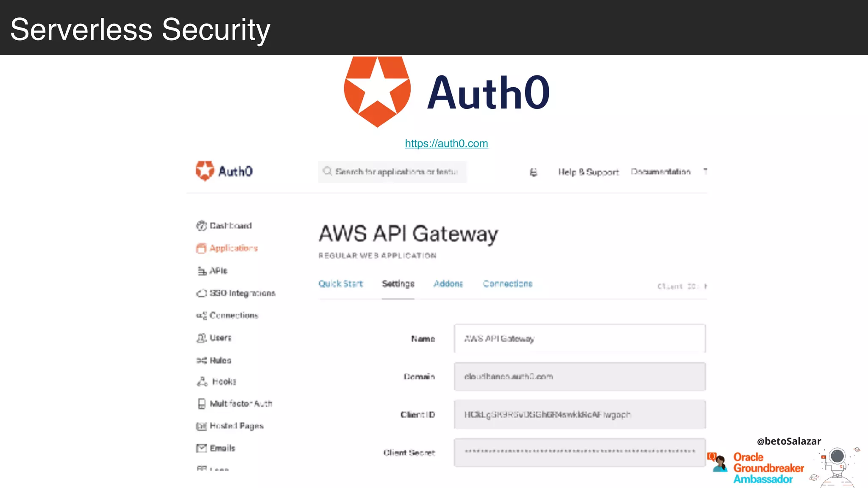Click the Auth0 logo in dashboard header
The width and height of the screenshot is (868, 488).
[x=224, y=171]
